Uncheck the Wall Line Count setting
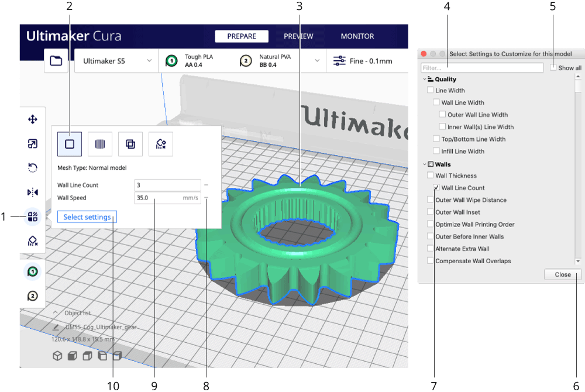Screen dimensions: 585x392 [435, 187]
